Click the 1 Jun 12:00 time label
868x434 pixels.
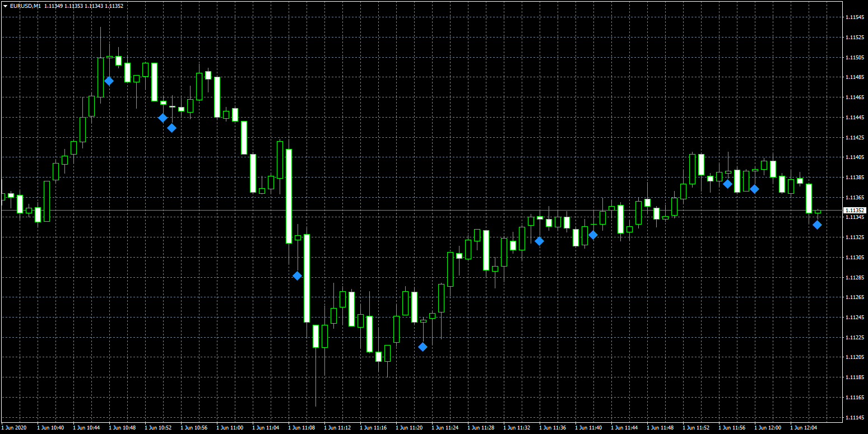click(x=768, y=428)
